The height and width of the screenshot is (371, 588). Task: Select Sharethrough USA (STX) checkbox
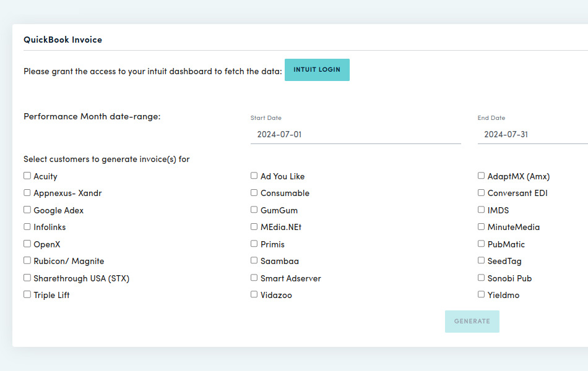pyautogui.click(x=27, y=278)
